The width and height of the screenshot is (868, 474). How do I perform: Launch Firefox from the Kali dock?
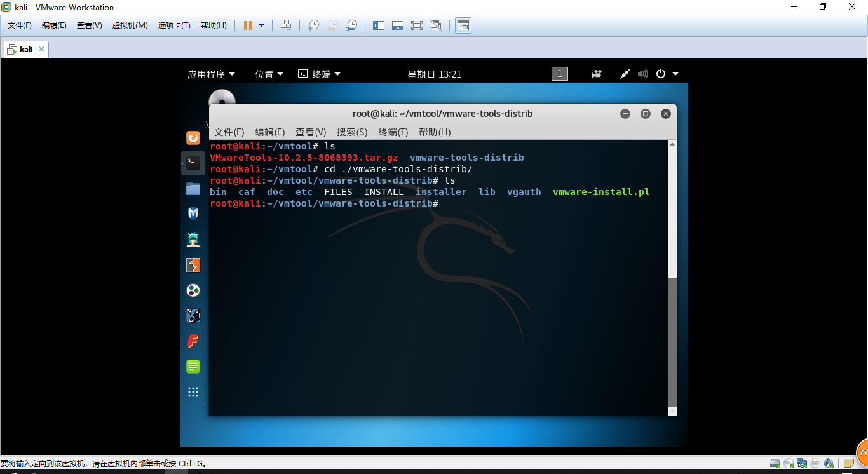tap(193, 138)
